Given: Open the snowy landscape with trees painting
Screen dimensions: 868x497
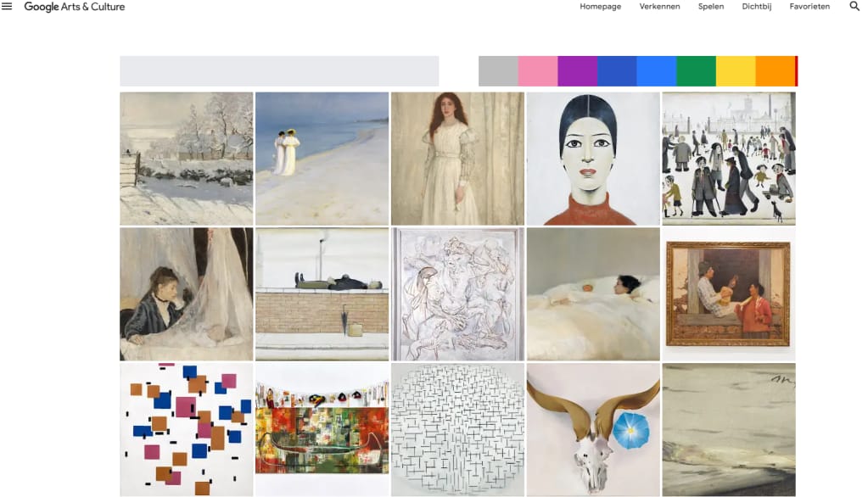Looking at the screenshot, I should tap(187, 159).
